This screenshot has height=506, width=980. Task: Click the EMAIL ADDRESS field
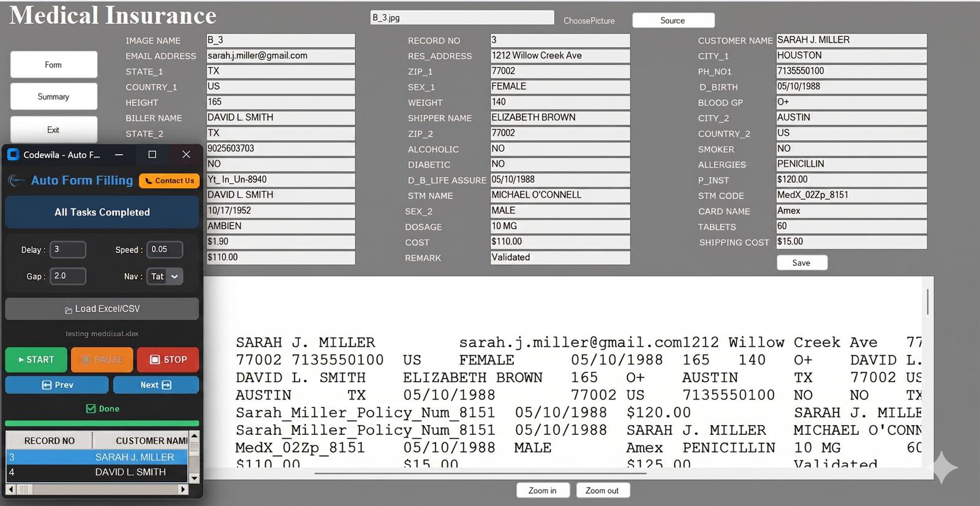281,56
